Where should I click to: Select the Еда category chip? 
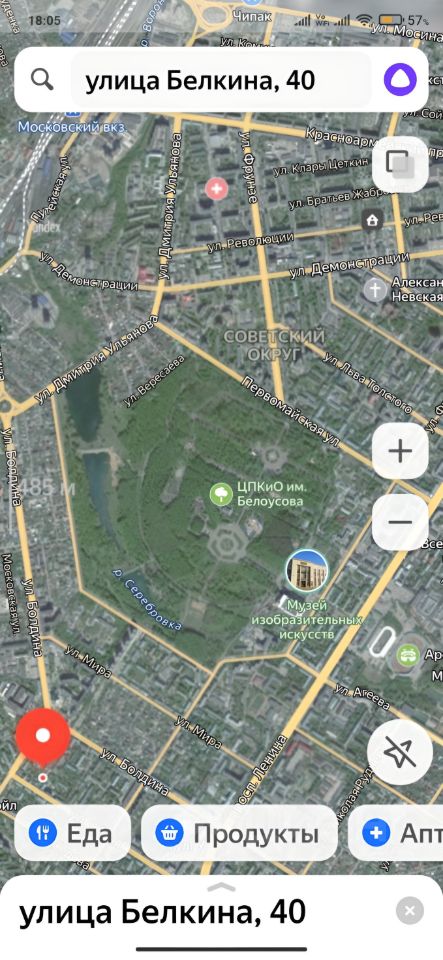pos(73,833)
